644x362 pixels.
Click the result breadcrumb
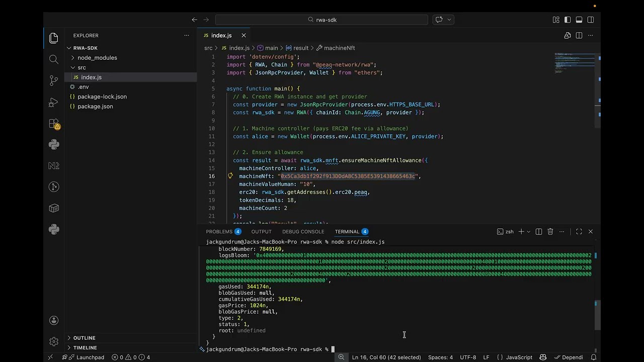point(301,48)
